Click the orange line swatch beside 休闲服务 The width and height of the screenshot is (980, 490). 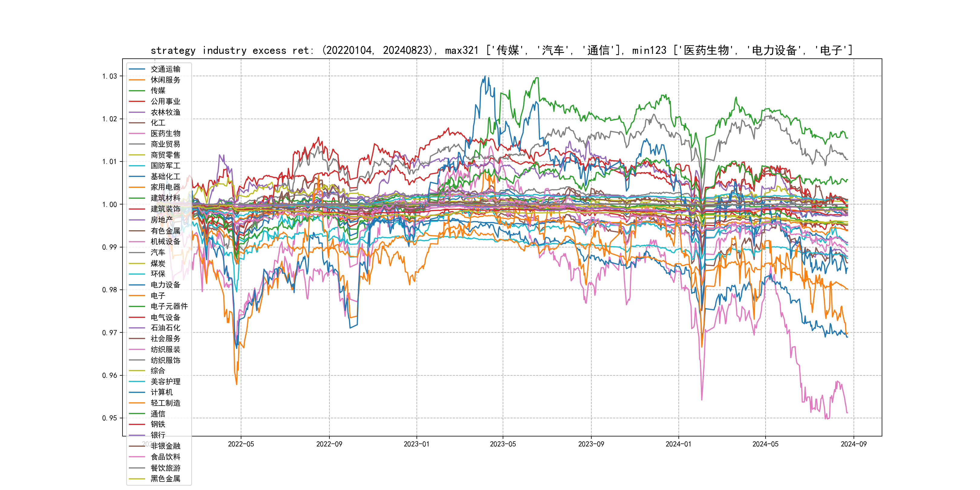point(137,80)
